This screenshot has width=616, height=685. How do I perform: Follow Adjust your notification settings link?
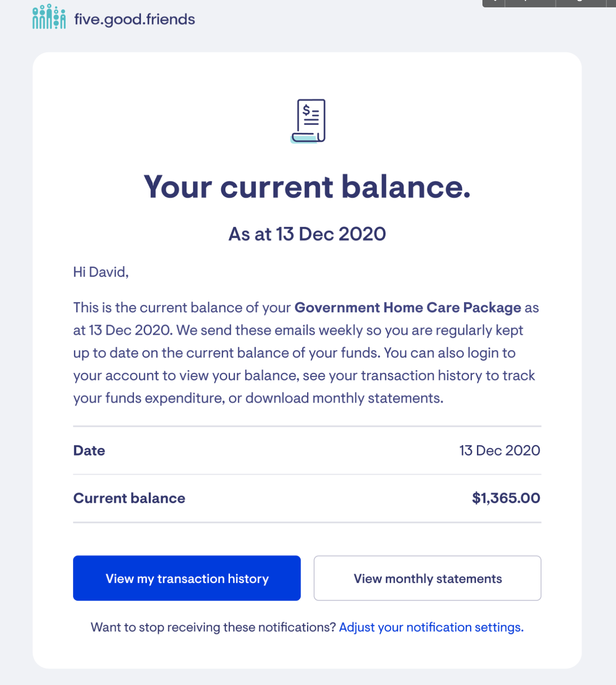coord(431,627)
